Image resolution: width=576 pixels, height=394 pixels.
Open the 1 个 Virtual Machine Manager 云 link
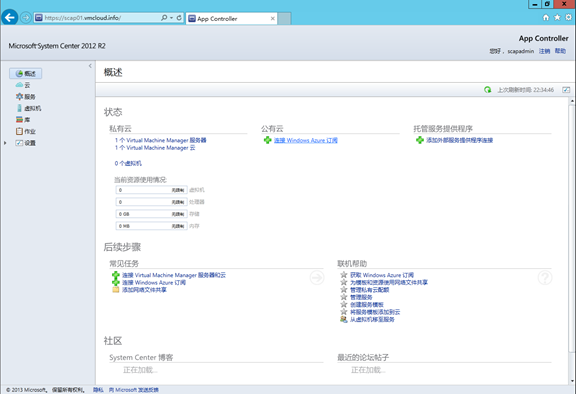coord(155,148)
